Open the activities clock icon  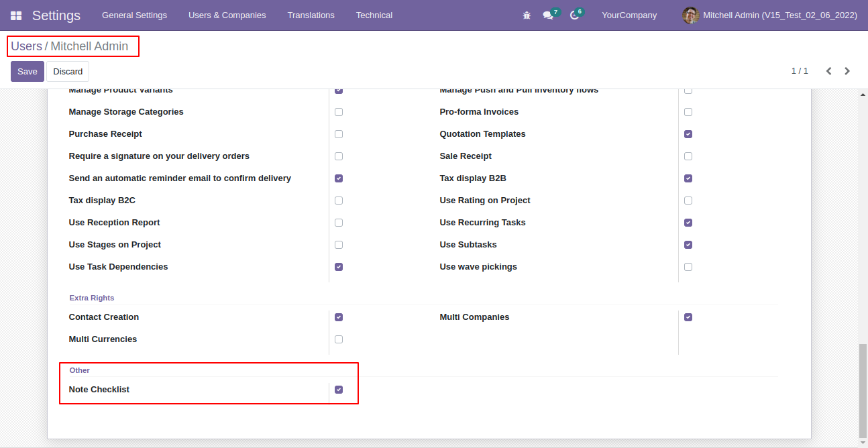point(575,15)
